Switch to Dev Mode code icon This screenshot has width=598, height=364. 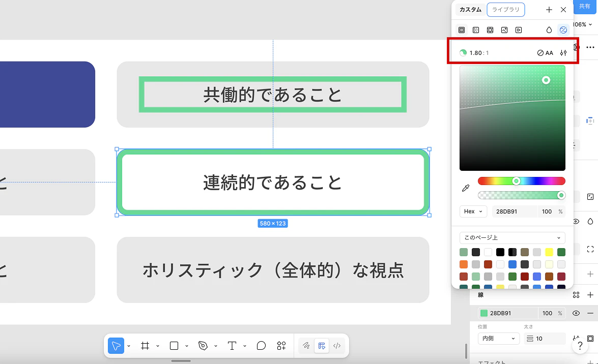(337, 346)
